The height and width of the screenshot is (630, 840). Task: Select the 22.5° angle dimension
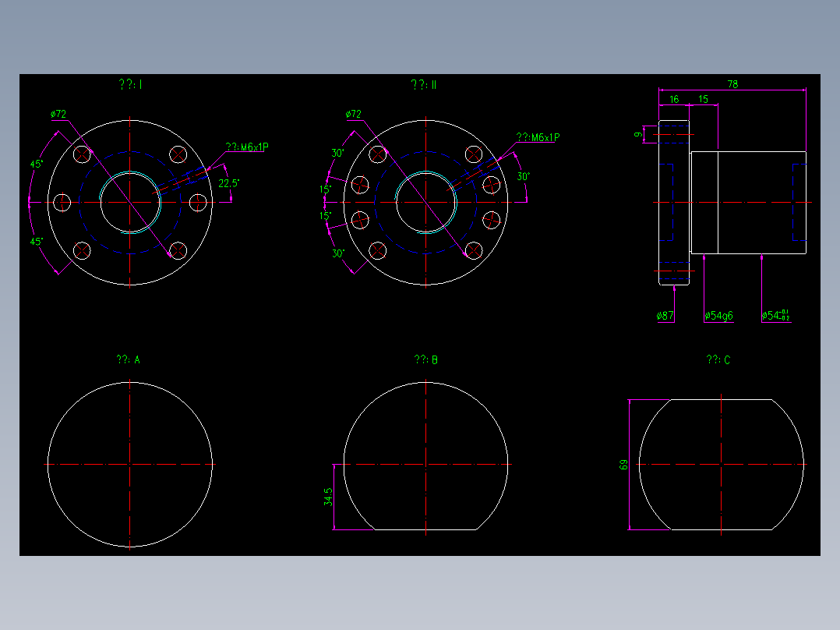(x=229, y=183)
